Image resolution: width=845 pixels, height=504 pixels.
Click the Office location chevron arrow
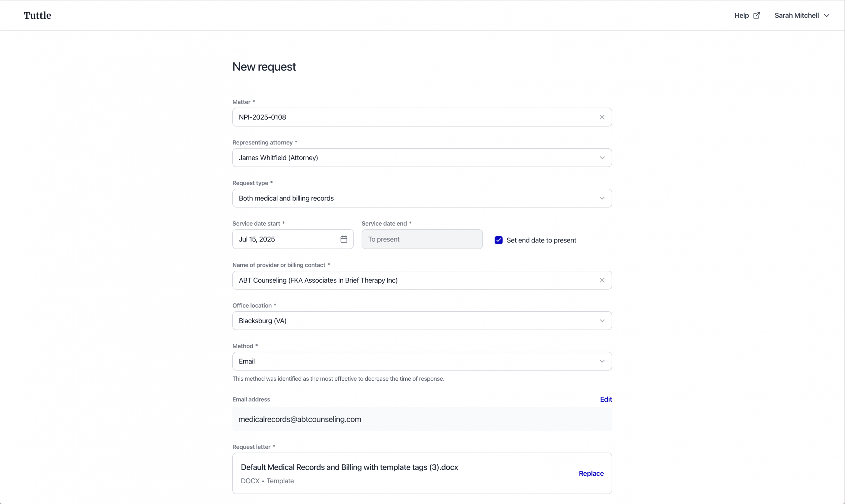(x=602, y=321)
